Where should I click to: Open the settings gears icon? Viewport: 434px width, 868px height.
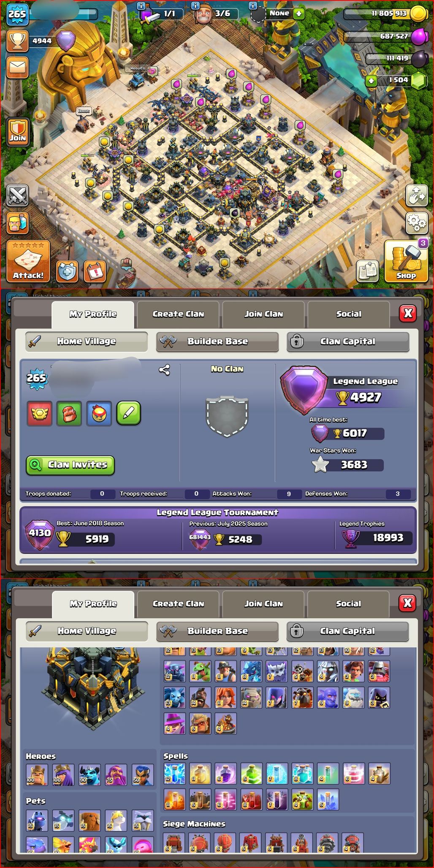point(416,222)
